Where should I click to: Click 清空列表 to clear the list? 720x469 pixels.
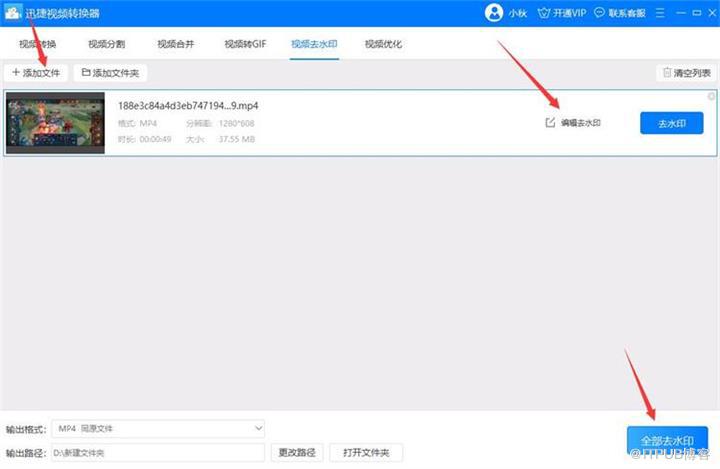click(x=686, y=73)
